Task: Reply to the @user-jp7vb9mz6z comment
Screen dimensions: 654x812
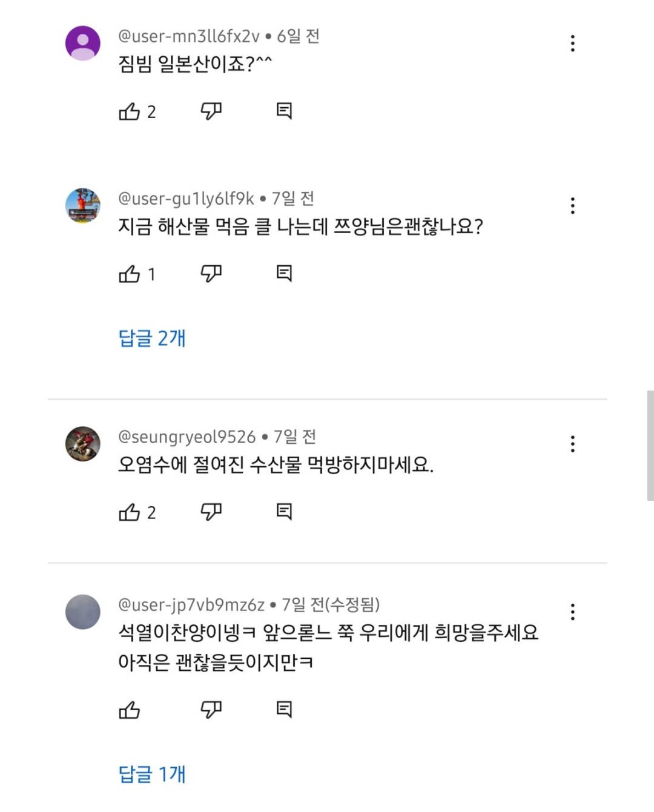Action: 284,709
